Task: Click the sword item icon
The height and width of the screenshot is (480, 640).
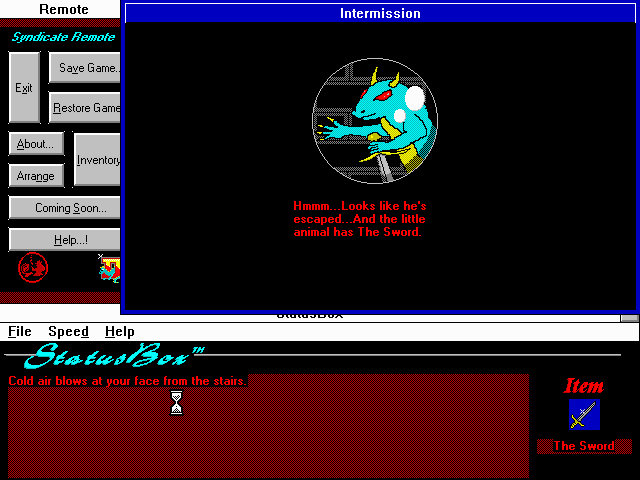Action: point(584,414)
